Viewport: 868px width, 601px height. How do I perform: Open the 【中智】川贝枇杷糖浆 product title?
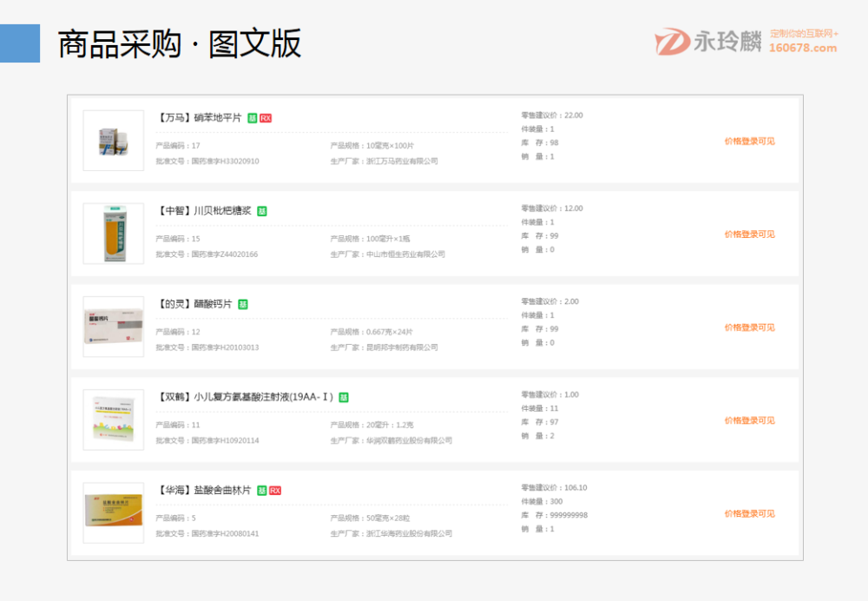click(x=204, y=211)
